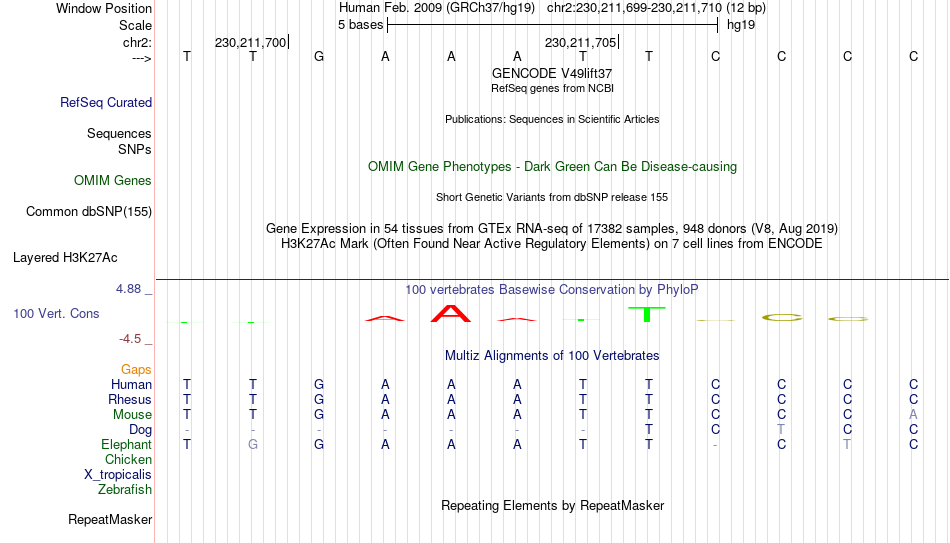Click the 230,211,700 coordinate marker

pos(250,42)
